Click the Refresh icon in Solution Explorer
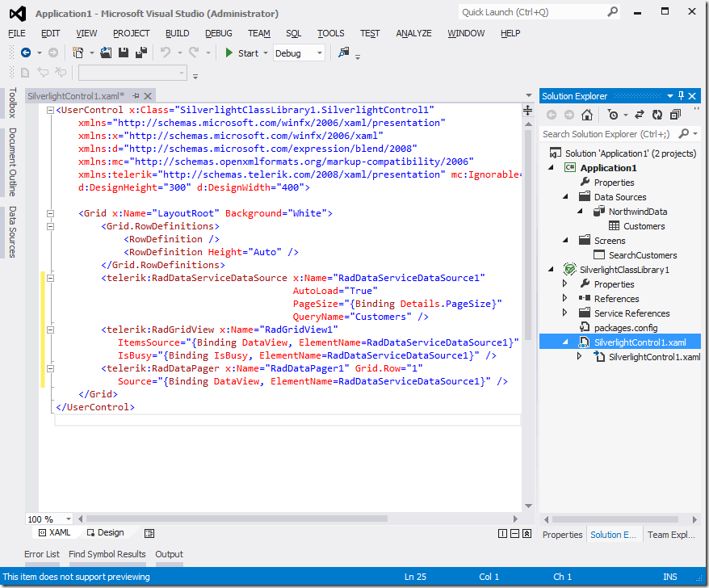Image resolution: width=709 pixels, height=588 pixels. click(x=657, y=115)
